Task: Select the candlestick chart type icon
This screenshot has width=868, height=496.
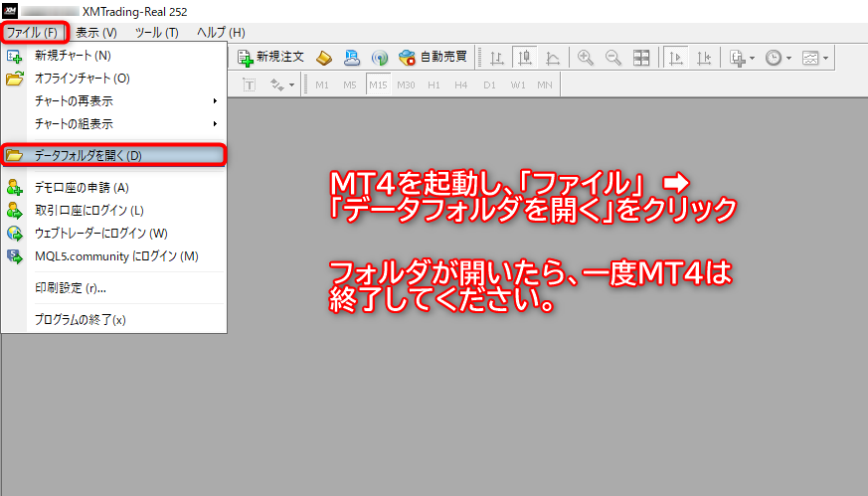Action: pyautogui.click(x=524, y=58)
